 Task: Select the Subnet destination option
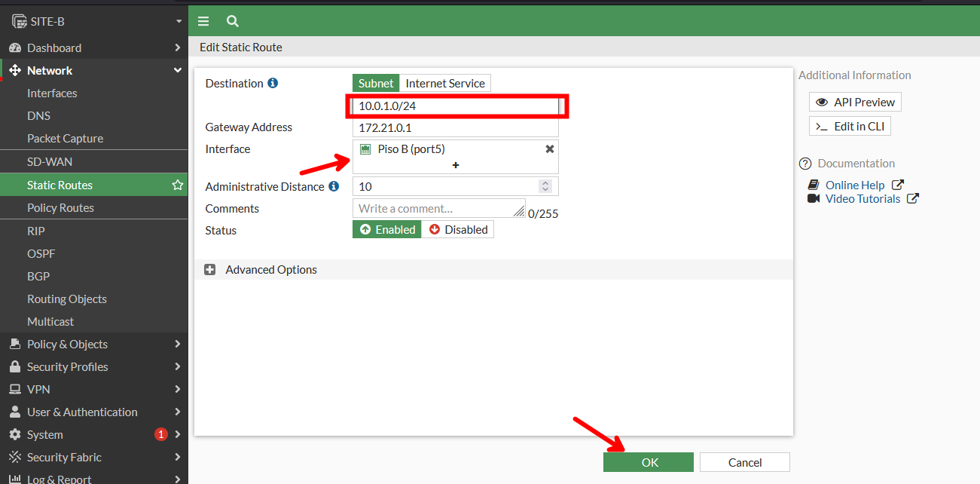coord(376,83)
